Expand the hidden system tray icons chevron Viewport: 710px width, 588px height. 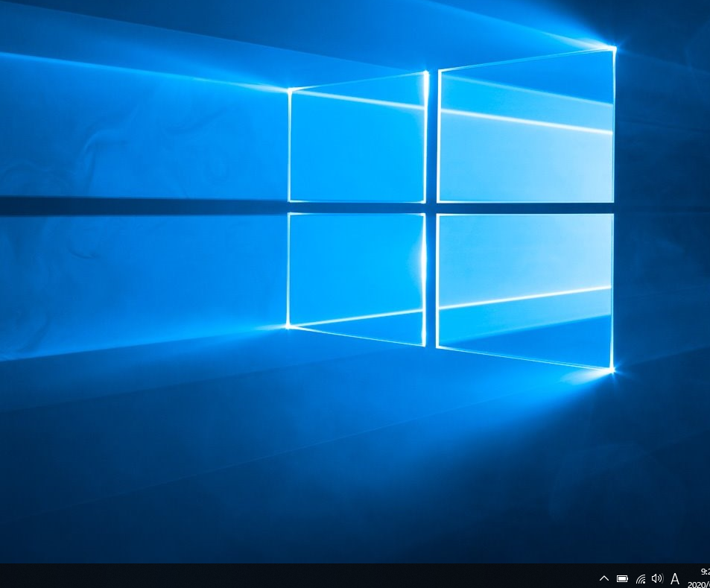point(604,578)
